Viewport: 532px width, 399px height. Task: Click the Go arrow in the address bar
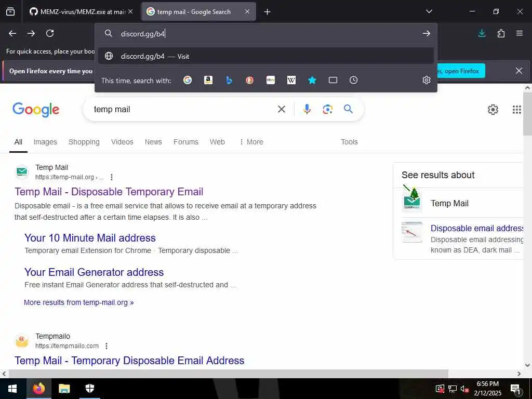(x=427, y=33)
